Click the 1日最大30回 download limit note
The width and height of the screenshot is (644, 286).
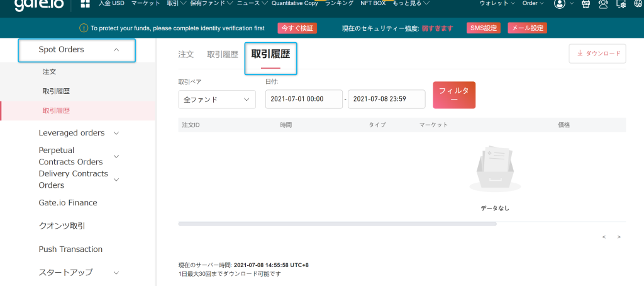(230, 273)
